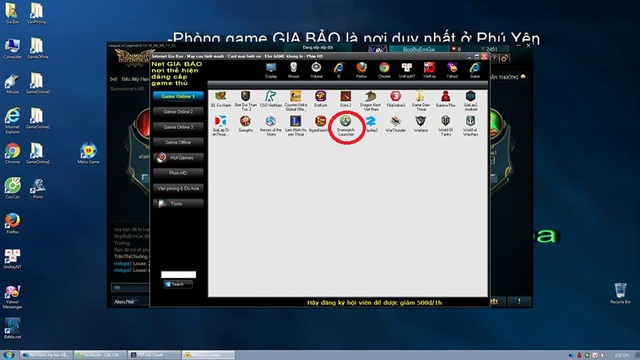Switch to Game Online 2 category
The height and width of the screenshot is (360, 640).
tap(178, 111)
